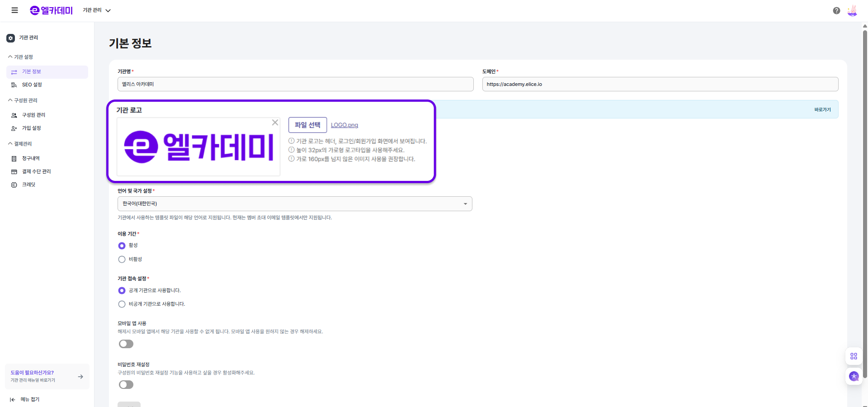
Task: Select the 비활성 radio button
Action: pos(122,260)
